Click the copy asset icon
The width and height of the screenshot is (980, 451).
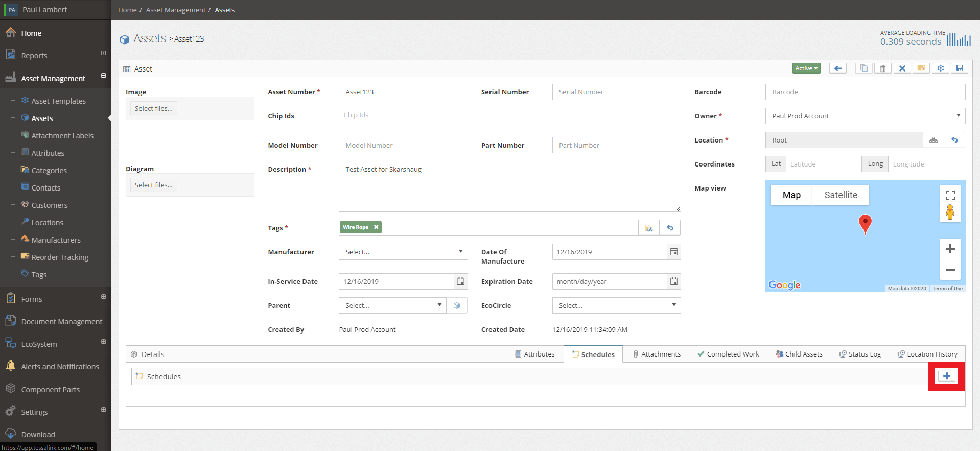pyautogui.click(x=864, y=68)
